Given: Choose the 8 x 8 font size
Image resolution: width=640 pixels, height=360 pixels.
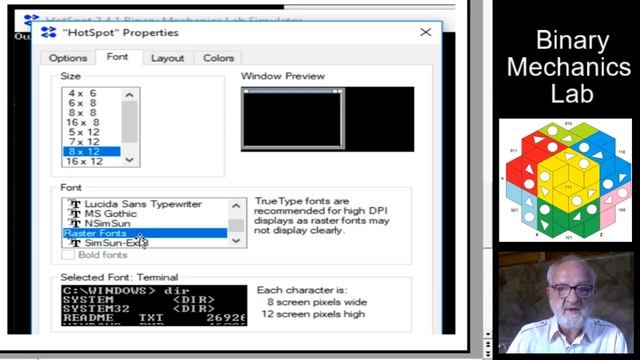Looking at the screenshot, I should coord(82,113).
